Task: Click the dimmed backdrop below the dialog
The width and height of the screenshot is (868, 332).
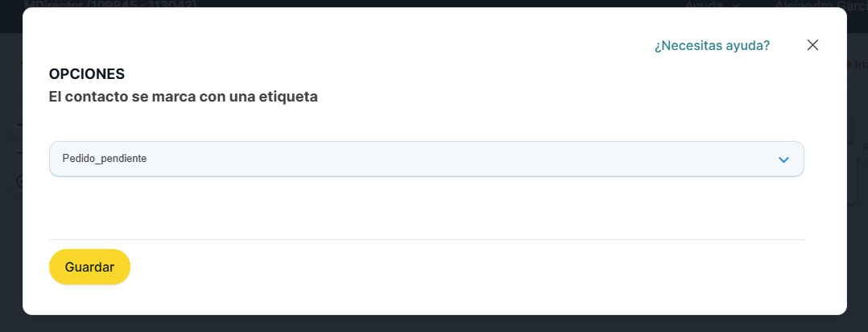Action: (x=434, y=324)
